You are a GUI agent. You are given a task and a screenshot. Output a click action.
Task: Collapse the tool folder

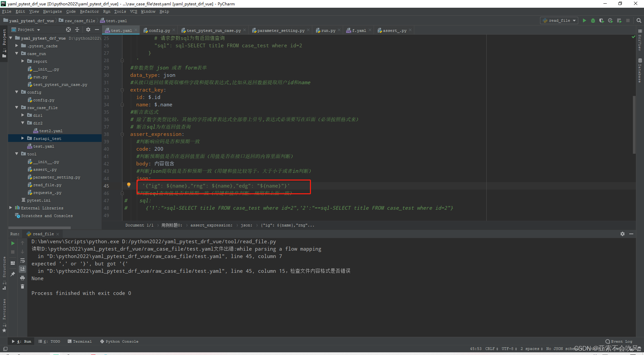(17, 154)
